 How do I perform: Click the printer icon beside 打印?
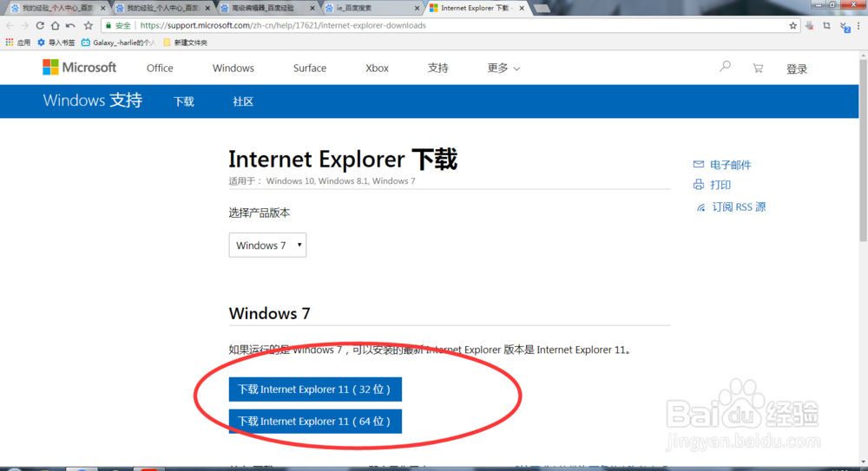click(x=699, y=185)
